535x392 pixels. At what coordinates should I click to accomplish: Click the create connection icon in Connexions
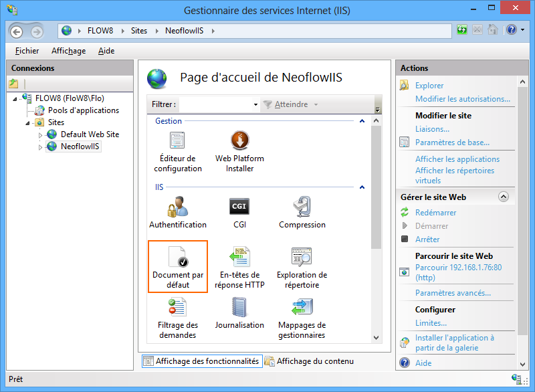coord(13,83)
